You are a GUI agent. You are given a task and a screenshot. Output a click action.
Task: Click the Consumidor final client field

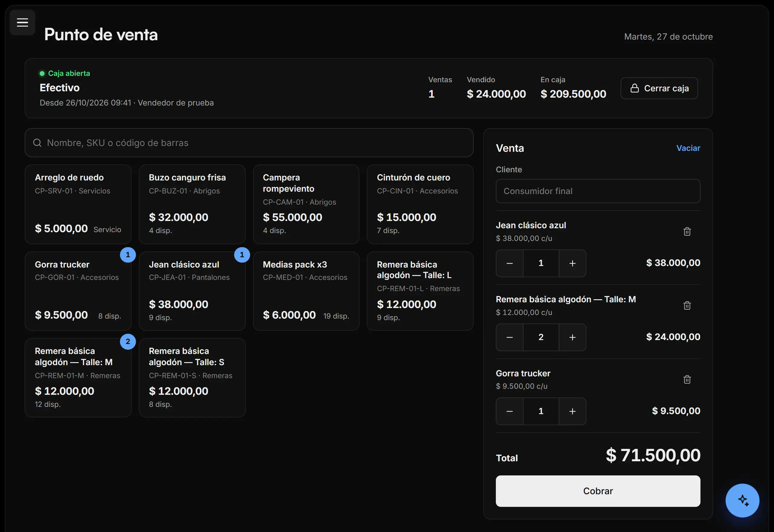pyautogui.click(x=598, y=191)
